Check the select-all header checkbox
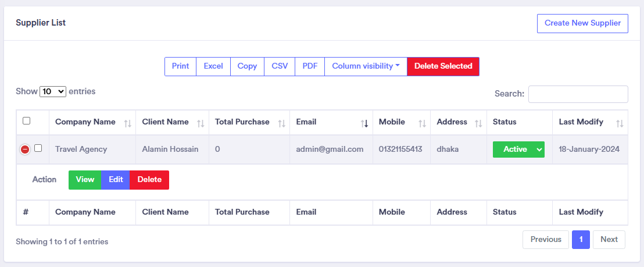The image size is (644, 267). pyautogui.click(x=26, y=121)
